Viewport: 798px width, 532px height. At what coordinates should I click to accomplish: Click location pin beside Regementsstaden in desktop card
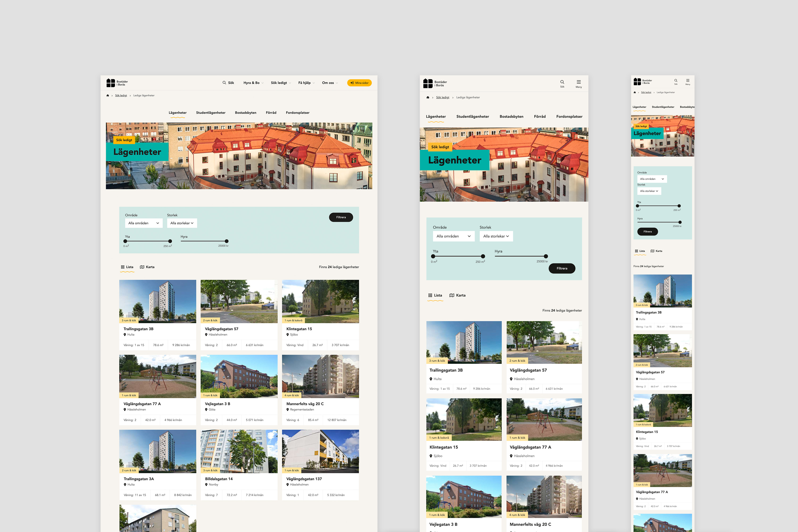click(288, 410)
